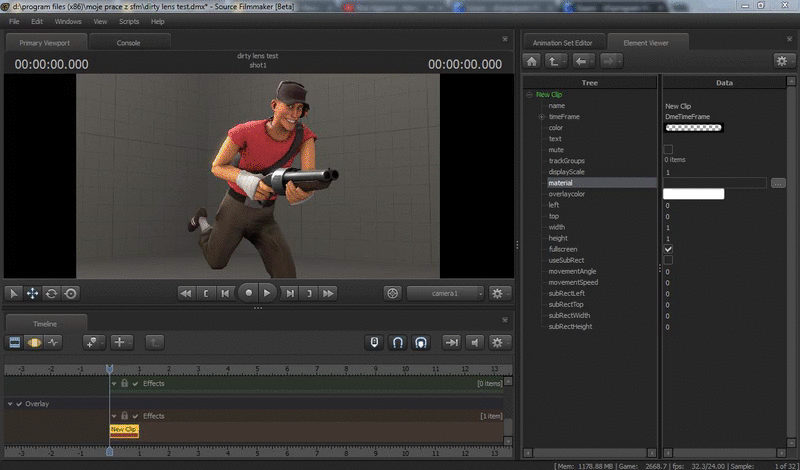Viewport: 800px width, 470px height.
Task: Enable the useSubRect checkbox
Action: click(668, 260)
